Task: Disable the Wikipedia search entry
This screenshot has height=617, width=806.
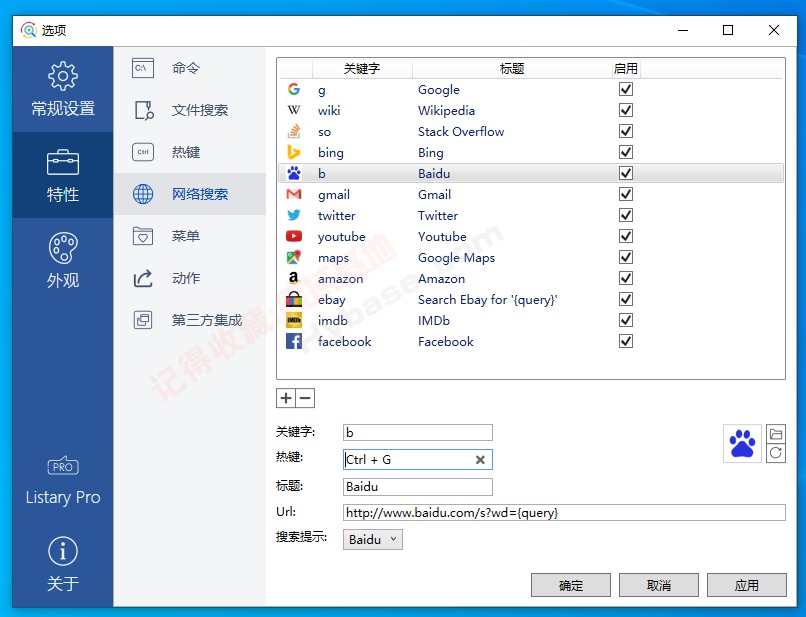Action: [626, 110]
